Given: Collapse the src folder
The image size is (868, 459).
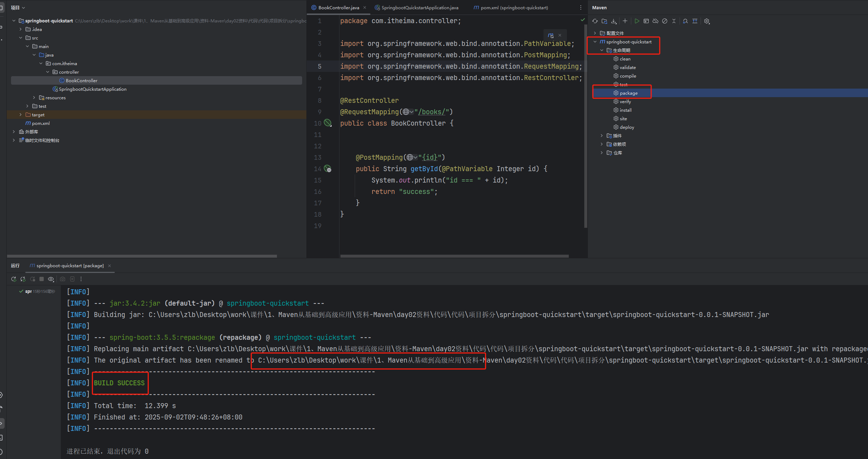Looking at the screenshot, I should pos(21,38).
